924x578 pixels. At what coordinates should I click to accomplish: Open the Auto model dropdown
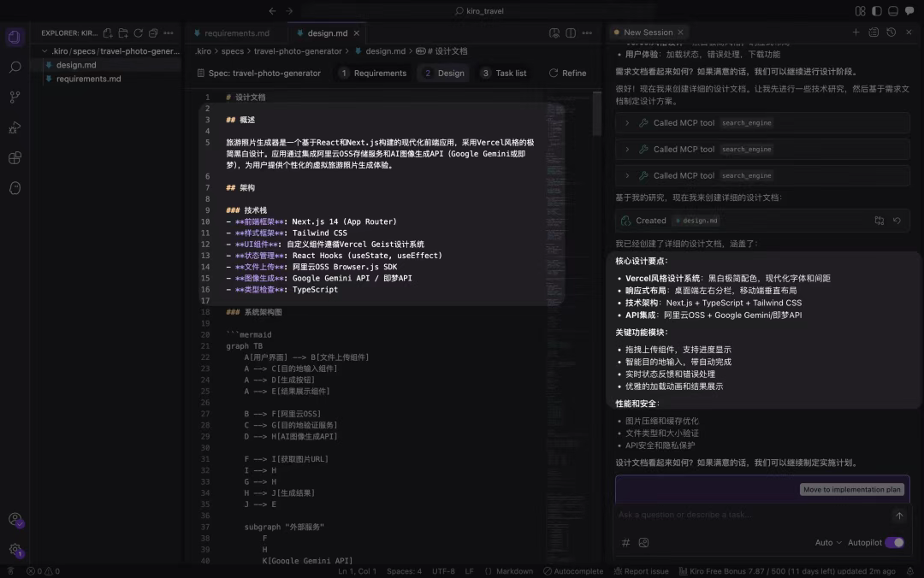click(x=828, y=543)
